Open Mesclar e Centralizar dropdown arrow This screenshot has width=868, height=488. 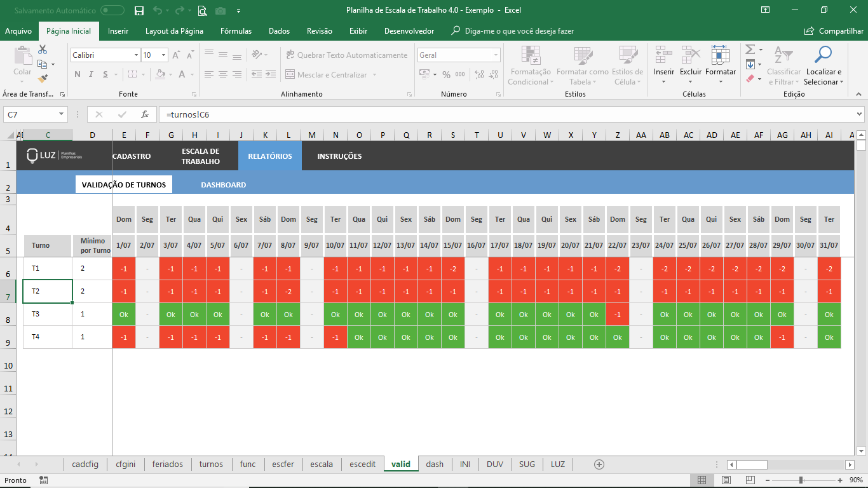[374, 75]
